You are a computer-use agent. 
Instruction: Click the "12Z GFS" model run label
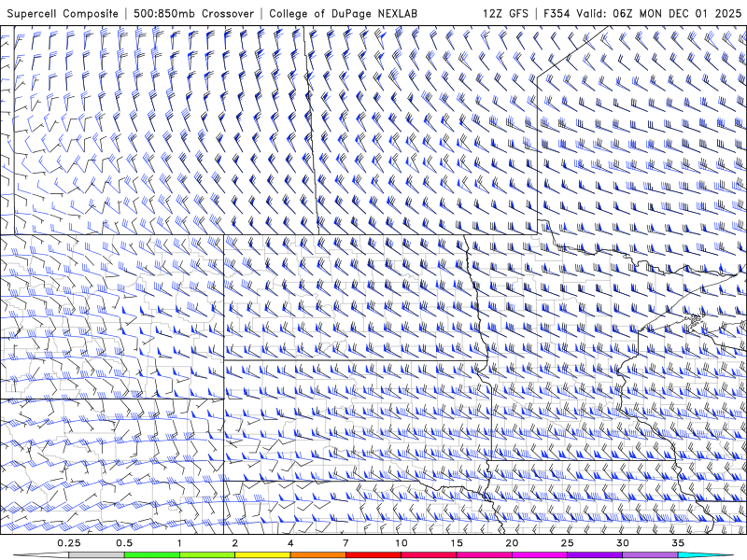pyautogui.click(x=505, y=13)
